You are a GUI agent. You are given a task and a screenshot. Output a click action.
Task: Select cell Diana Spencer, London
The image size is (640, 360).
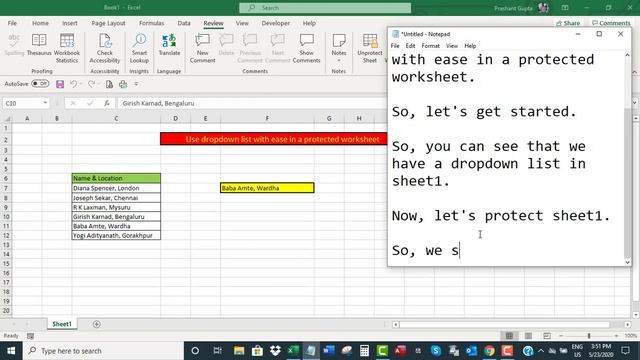coord(116,188)
